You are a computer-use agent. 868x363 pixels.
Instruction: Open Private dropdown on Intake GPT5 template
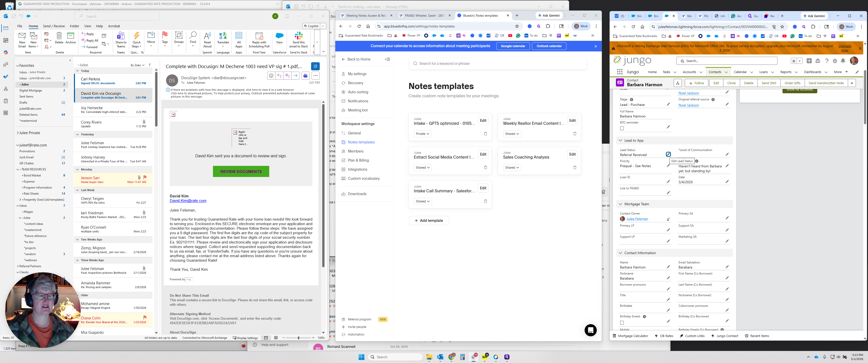point(422,134)
